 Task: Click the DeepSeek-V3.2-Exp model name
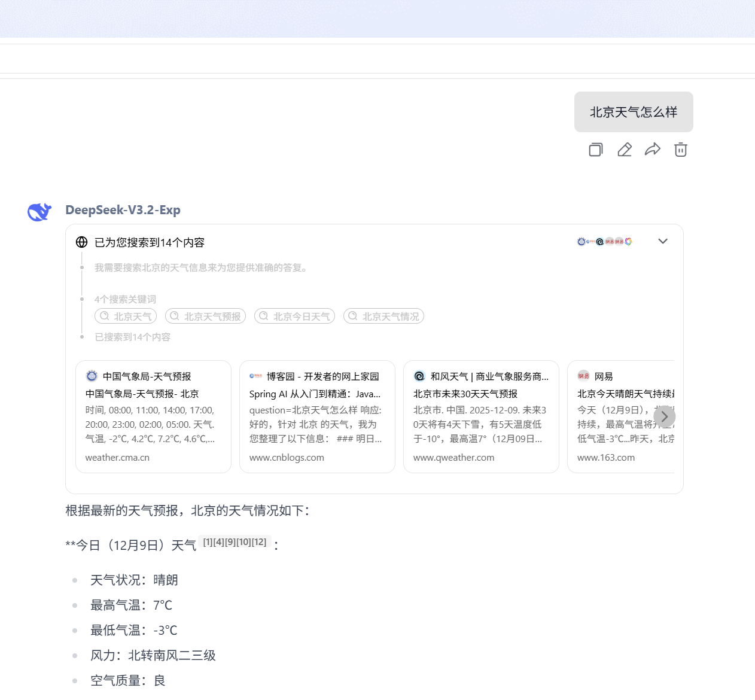pos(123,210)
